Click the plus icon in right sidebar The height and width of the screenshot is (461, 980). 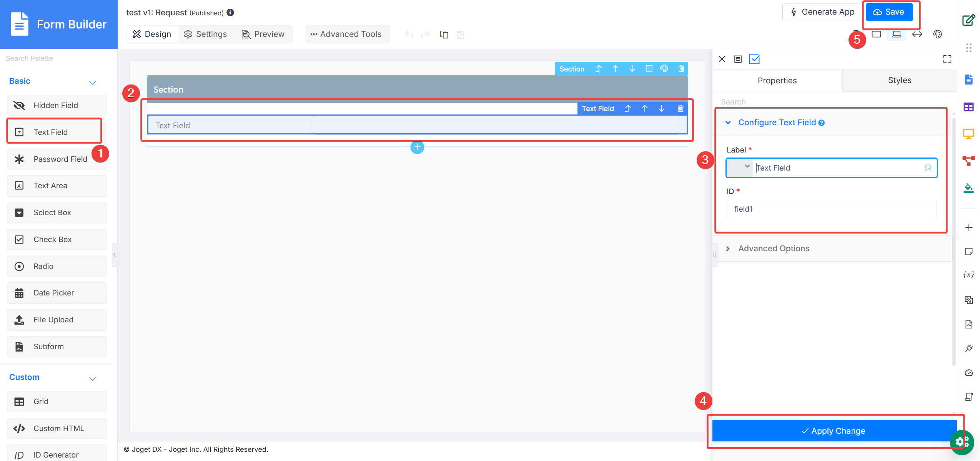click(x=968, y=227)
